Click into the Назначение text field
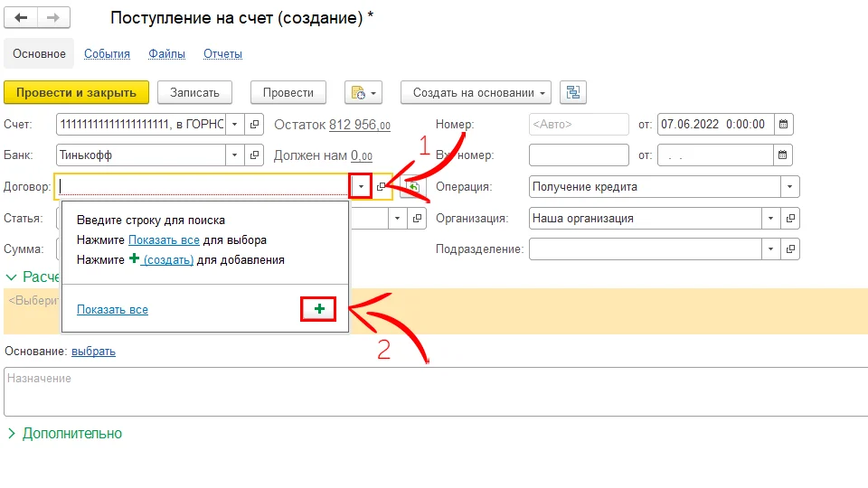Image resolution: width=868 pixels, height=488 pixels. [x=434, y=390]
